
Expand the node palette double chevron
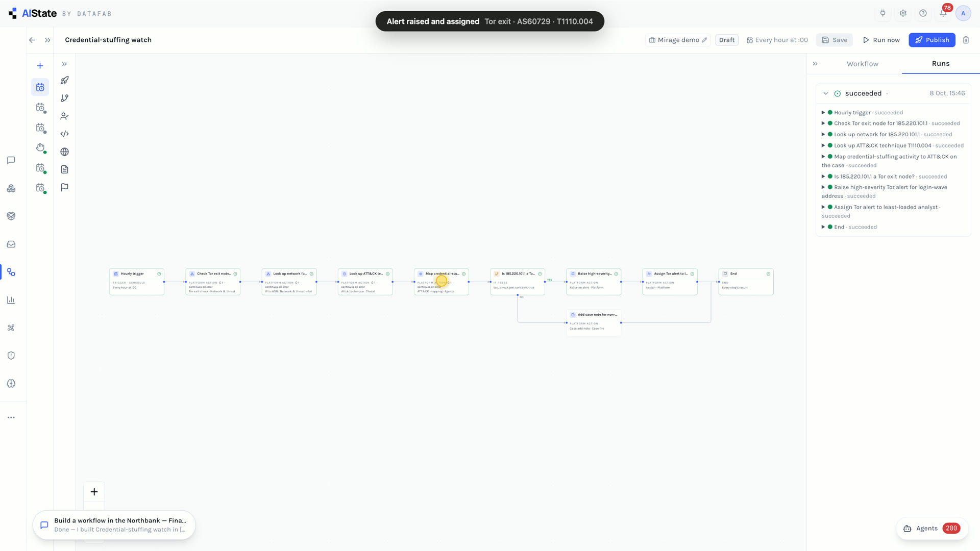(64, 64)
